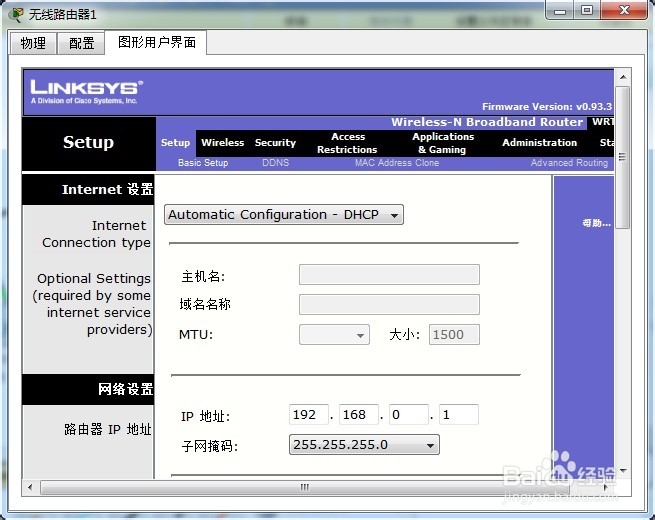The height and width of the screenshot is (520, 655).
Task: Maximize the 无线路由器1 window
Action: click(x=587, y=10)
